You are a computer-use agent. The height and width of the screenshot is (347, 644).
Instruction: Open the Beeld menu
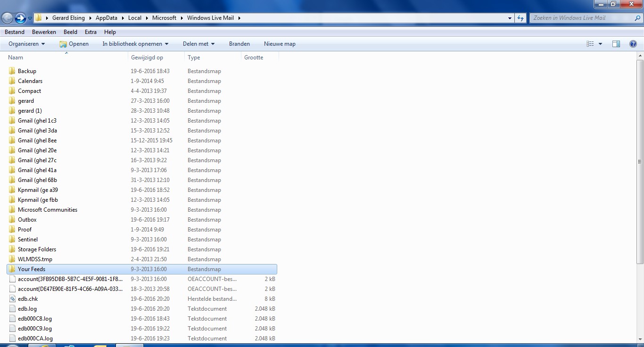point(71,32)
